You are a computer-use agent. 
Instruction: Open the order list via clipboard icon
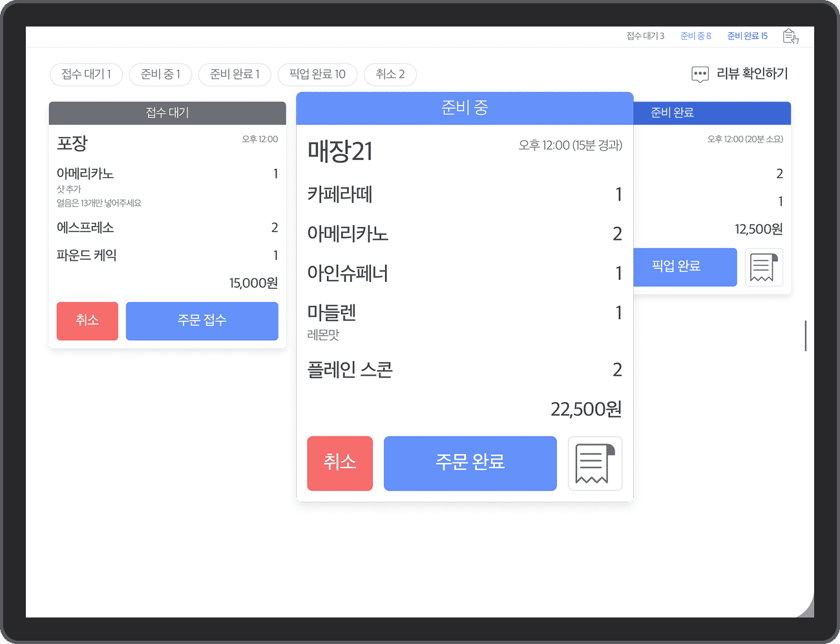(790, 36)
